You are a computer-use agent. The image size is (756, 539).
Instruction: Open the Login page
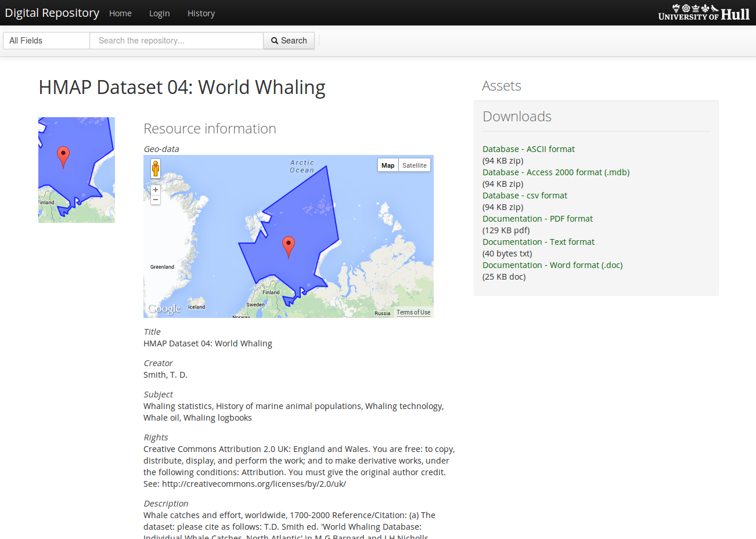(159, 13)
